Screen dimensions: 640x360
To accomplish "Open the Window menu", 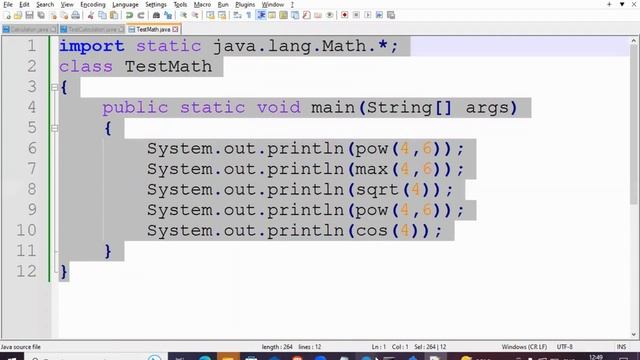I will 273,4.
